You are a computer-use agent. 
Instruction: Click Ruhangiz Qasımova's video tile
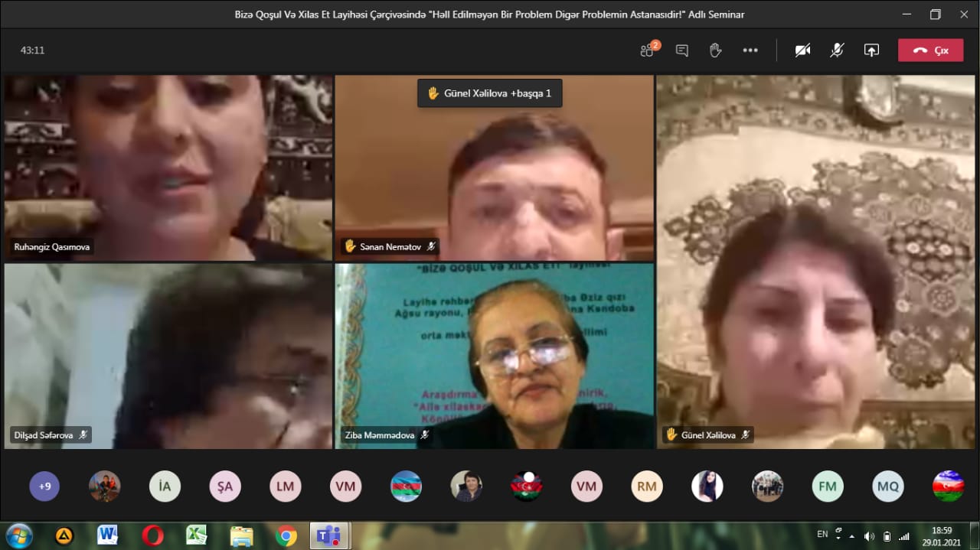[x=168, y=167]
